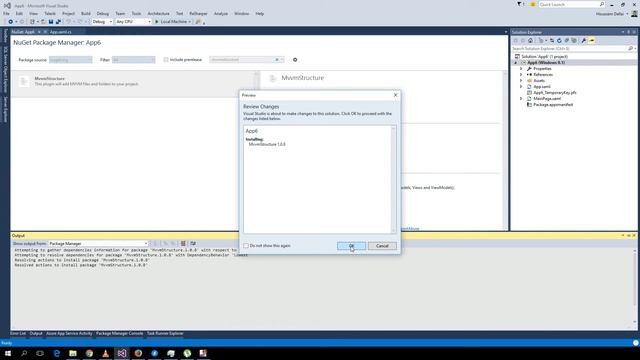This screenshot has height=360, width=640.
Task: Expand the Properties node
Action: click(521, 69)
